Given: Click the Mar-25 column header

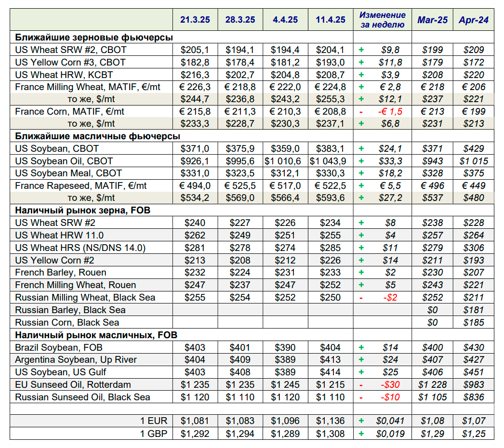Looking at the screenshot, I should tap(432, 20).
